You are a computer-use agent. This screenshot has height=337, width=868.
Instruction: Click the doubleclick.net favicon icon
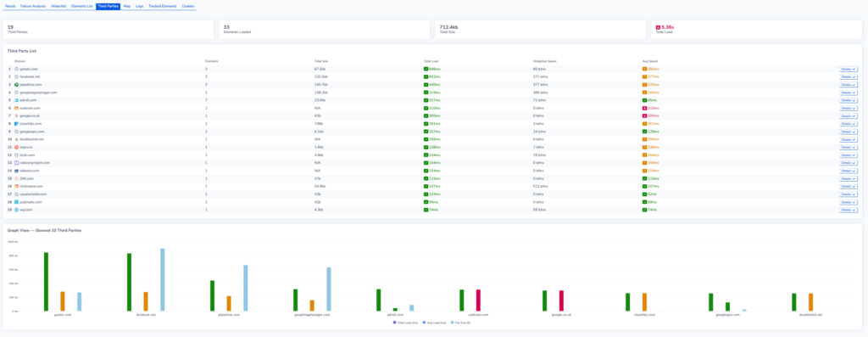(17, 139)
